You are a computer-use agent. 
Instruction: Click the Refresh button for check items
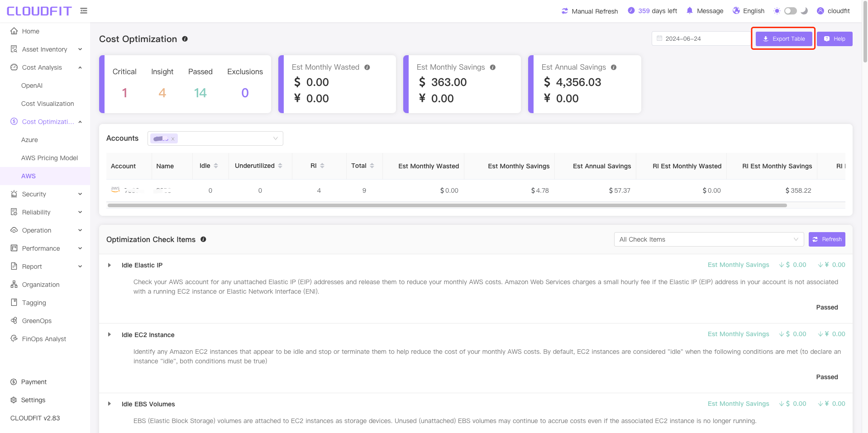[x=827, y=239]
